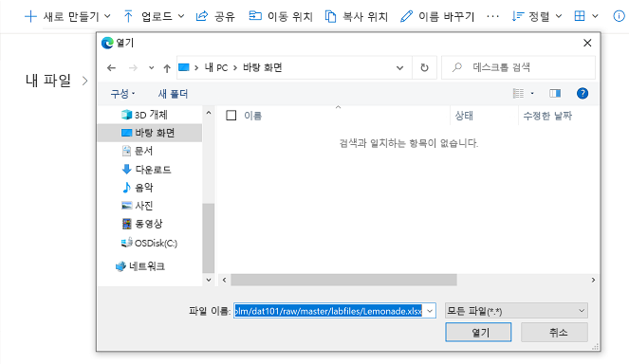Click file list scroll right arrow

[x=593, y=280]
